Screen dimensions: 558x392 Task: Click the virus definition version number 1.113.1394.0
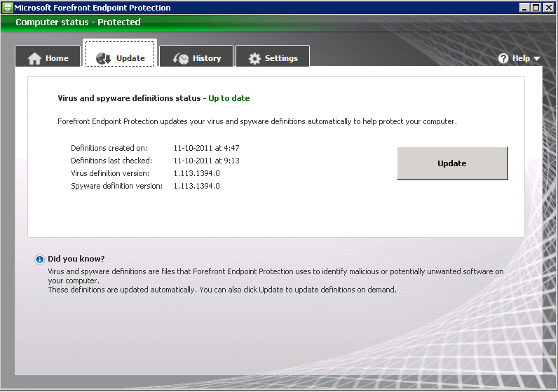click(197, 173)
